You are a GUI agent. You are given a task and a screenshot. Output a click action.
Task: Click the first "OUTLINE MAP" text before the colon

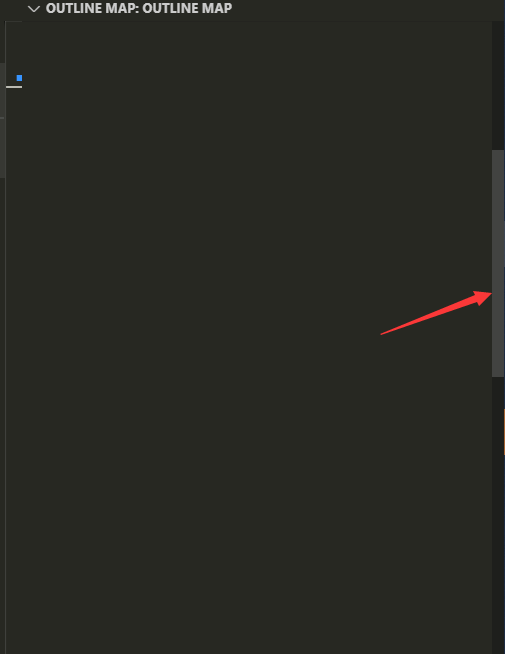[90, 8]
